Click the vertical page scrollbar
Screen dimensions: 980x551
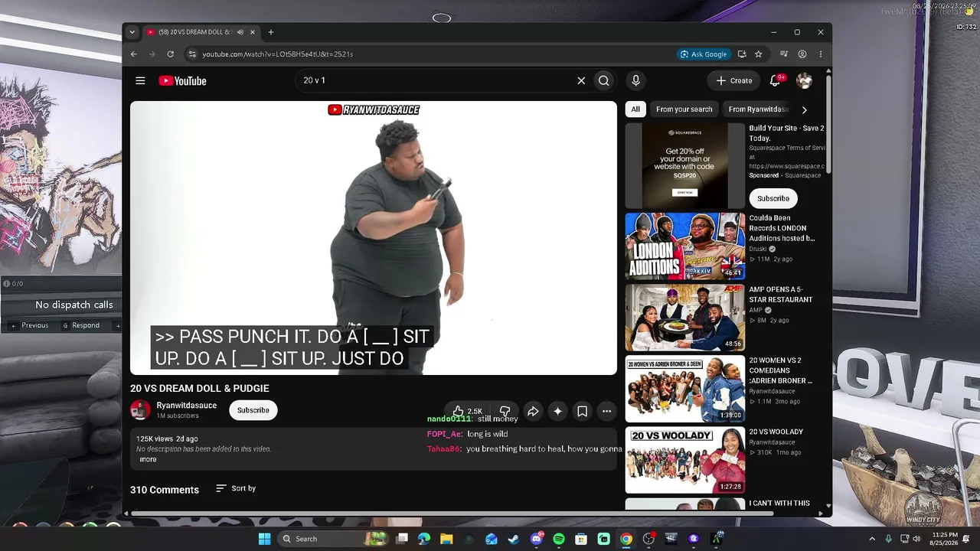(x=828, y=122)
